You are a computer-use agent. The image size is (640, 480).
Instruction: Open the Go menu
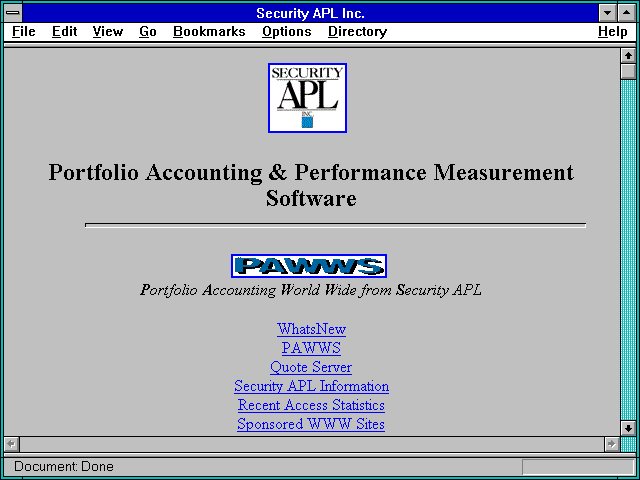pyautogui.click(x=147, y=31)
